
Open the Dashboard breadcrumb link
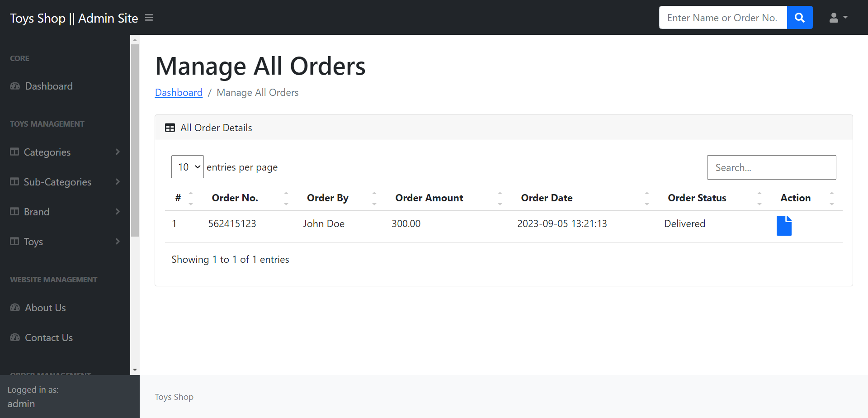tap(179, 92)
